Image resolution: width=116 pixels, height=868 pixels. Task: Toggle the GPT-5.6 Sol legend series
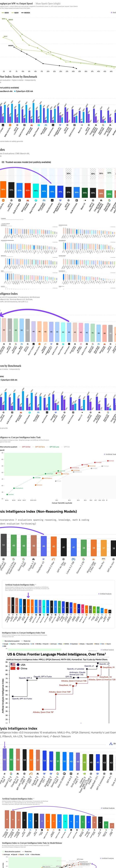pos(25,447)
